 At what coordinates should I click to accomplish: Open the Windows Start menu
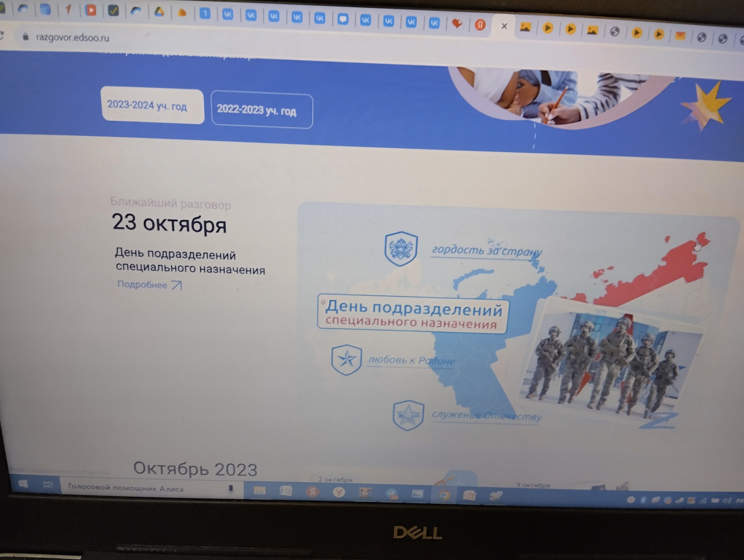[x=23, y=484]
